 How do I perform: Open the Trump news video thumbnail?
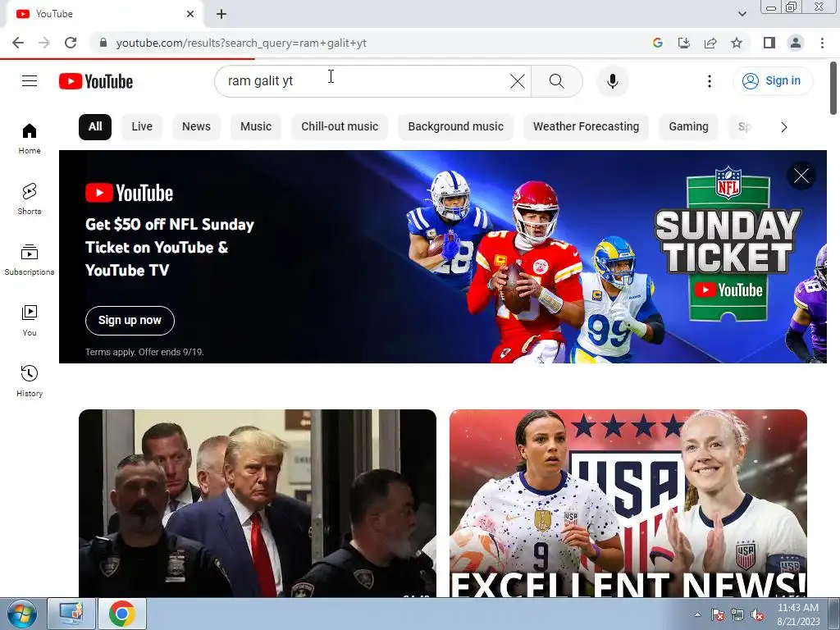[x=257, y=504]
